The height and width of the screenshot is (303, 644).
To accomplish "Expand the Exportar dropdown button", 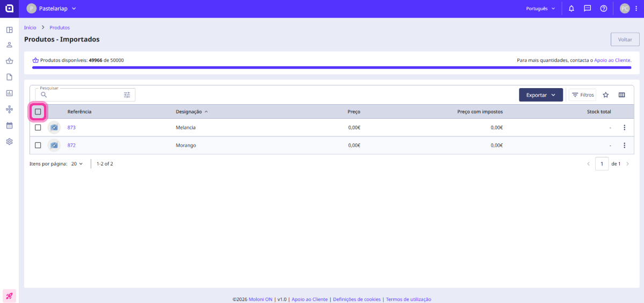I will click(x=541, y=95).
